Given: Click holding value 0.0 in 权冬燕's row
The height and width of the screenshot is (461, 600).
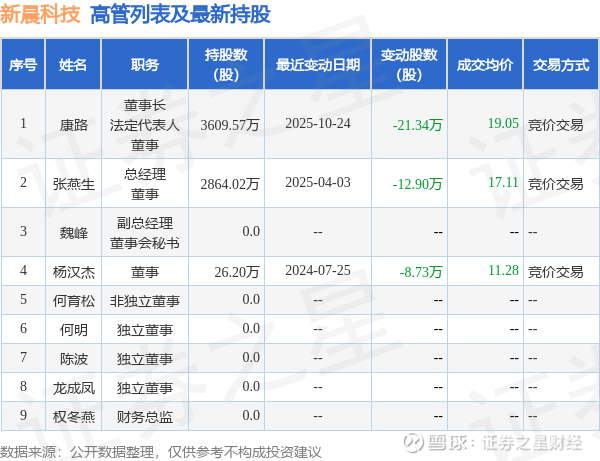Looking at the screenshot, I should point(251,415).
